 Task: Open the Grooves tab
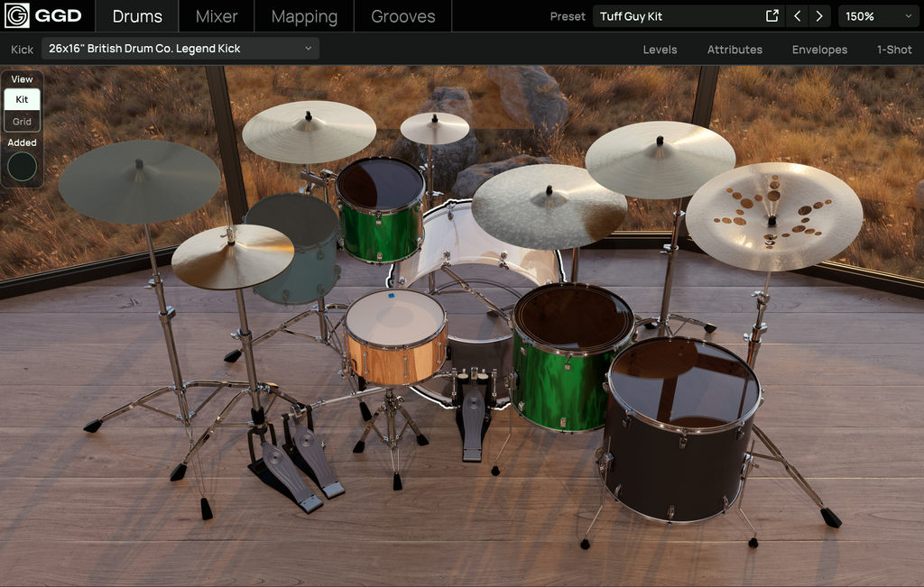click(403, 16)
